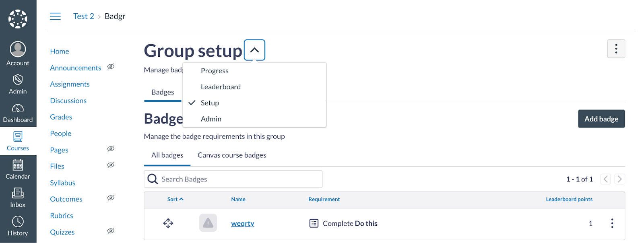Collapse the Group setup dropdown chevron
Viewport: 644px width, 243px height.
point(254,50)
